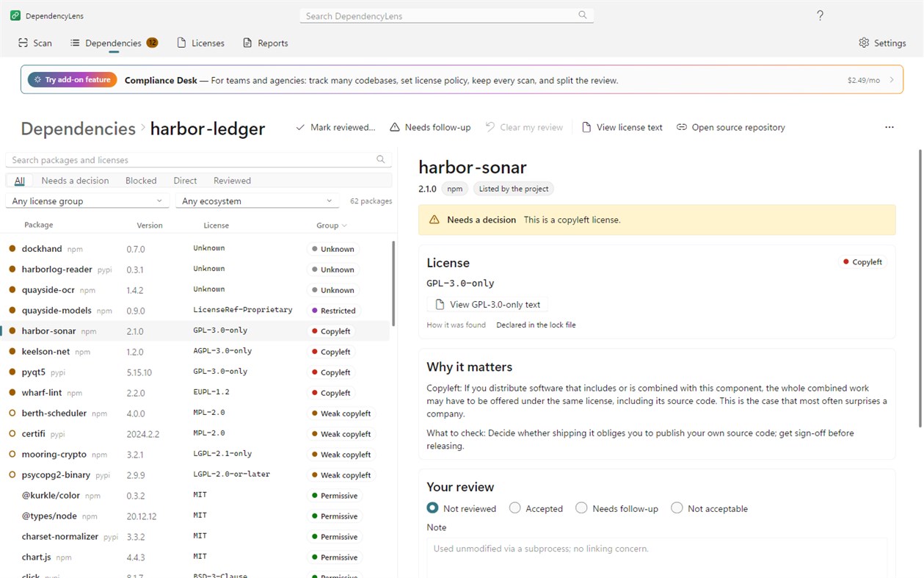The width and height of the screenshot is (924, 578).
Task: Click the Clear my review undo icon
Action: click(x=490, y=127)
